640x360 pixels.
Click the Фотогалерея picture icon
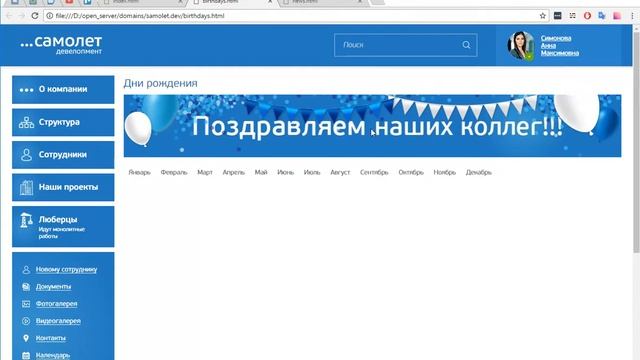[26, 304]
